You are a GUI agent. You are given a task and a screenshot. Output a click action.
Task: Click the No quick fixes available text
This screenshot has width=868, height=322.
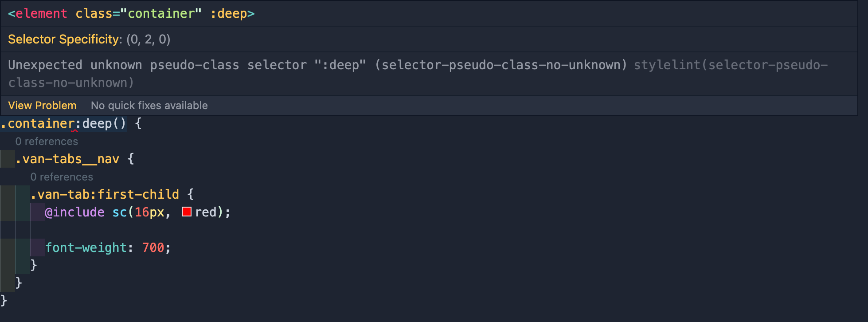[x=149, y=106]
